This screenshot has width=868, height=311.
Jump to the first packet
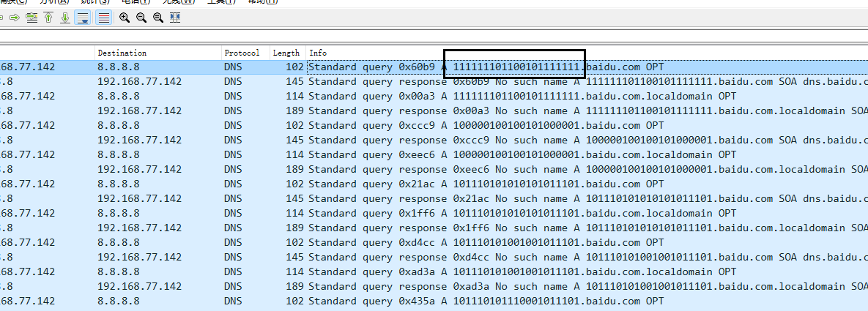(48, 18)
